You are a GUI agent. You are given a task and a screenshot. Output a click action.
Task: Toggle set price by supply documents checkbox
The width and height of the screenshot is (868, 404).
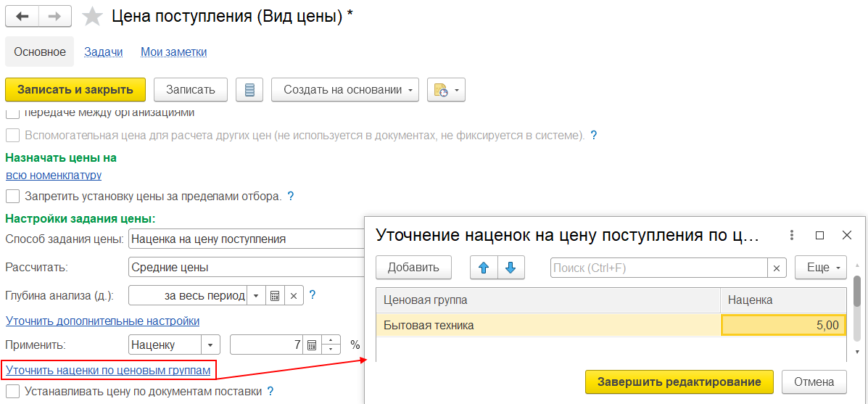click(x=12, y=392)
